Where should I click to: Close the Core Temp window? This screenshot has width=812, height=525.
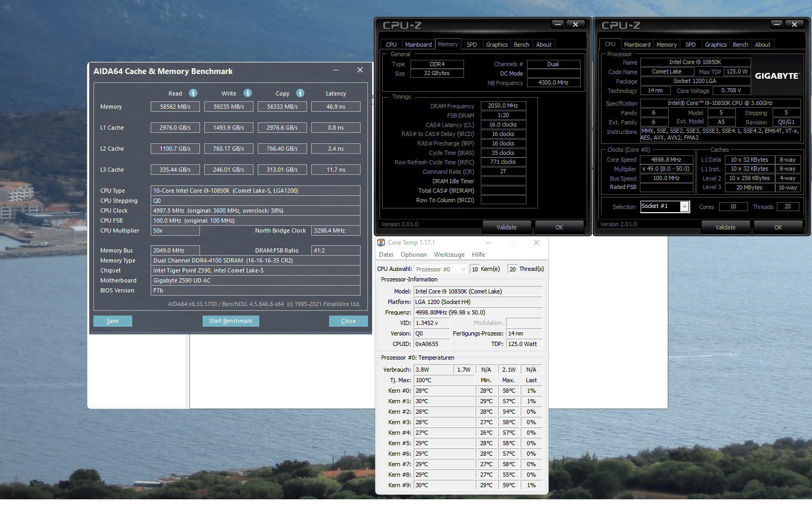tap(536, 243)
